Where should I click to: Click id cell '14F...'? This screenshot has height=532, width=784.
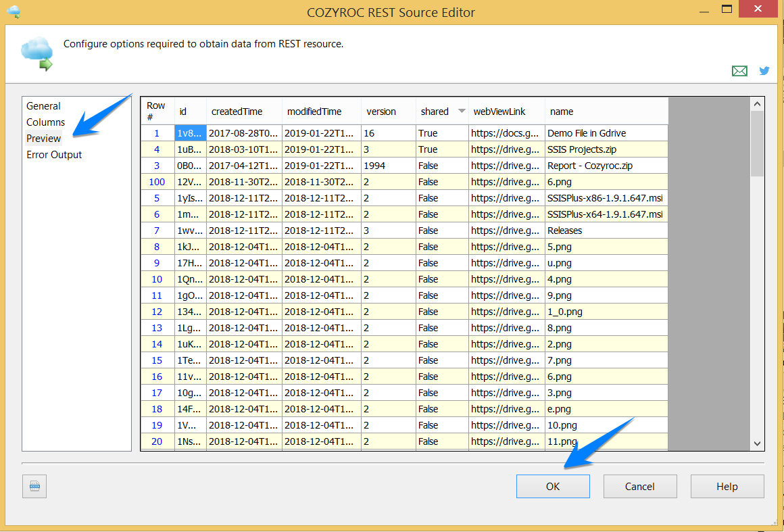pos(191,409)
